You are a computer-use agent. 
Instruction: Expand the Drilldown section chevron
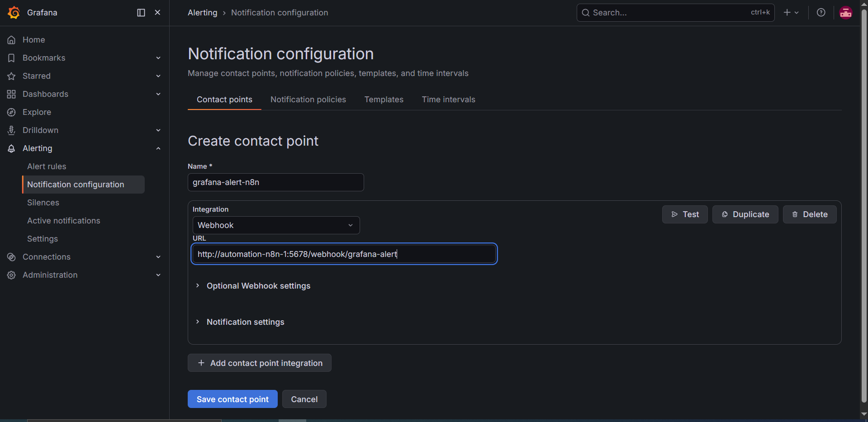[x=158, y=130]
